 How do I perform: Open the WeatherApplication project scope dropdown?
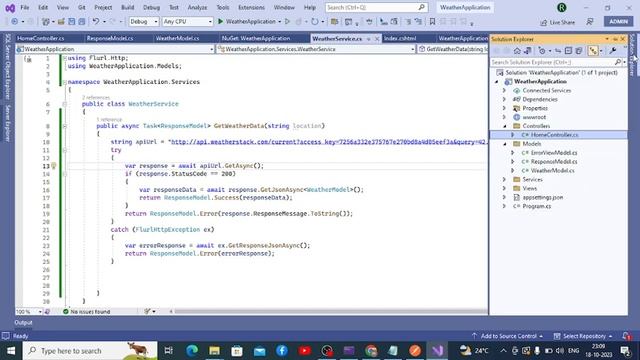point(115,49)
